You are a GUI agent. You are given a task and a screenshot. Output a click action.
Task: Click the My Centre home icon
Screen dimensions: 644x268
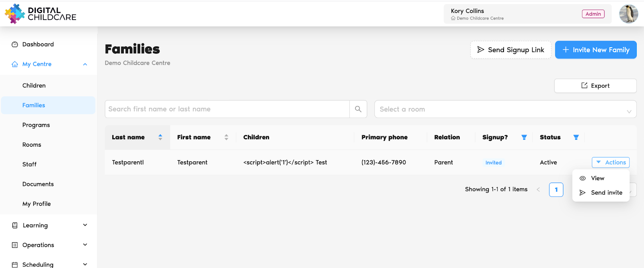[x=15, y=64]
